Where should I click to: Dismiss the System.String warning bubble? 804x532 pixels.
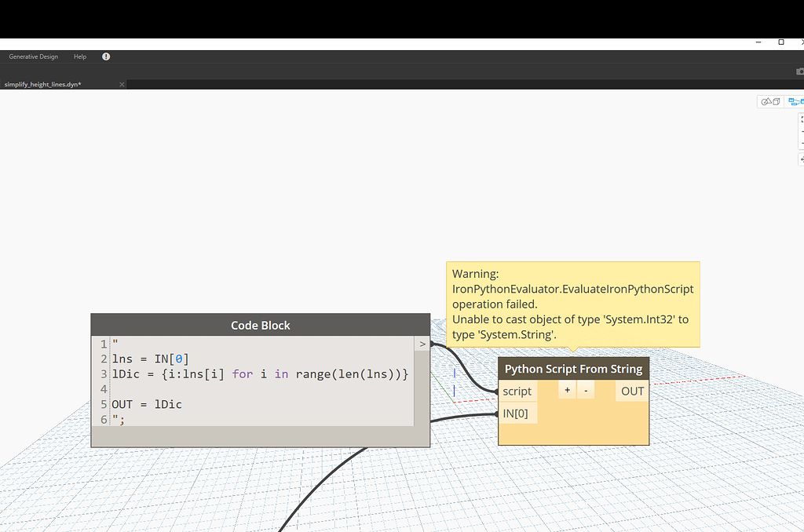[x=573, y=304]
